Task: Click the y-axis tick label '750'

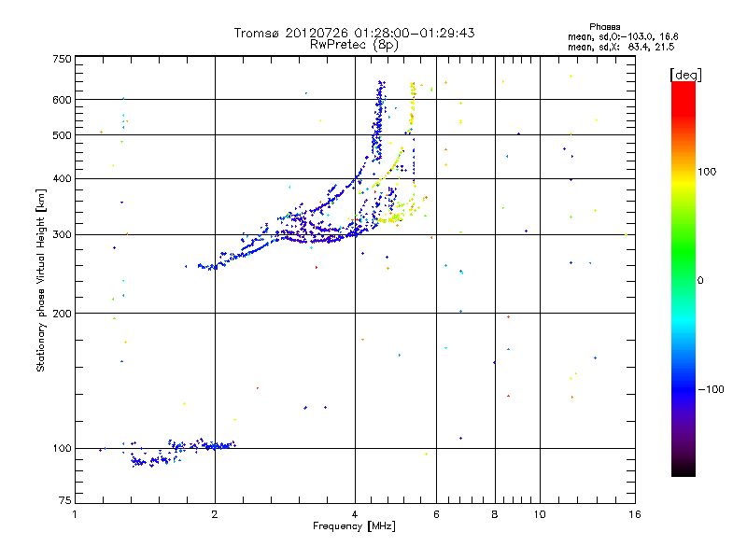Action: click(x=62, y=59)
